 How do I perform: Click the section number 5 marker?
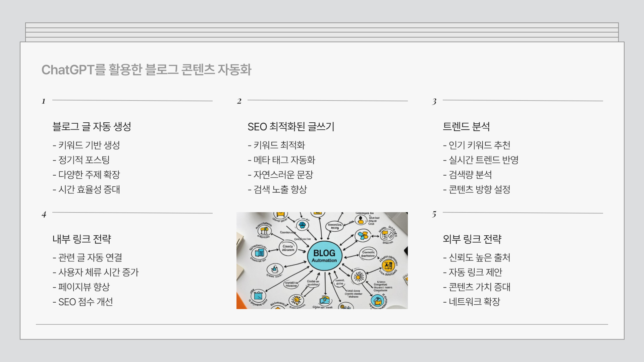point(434,214)
